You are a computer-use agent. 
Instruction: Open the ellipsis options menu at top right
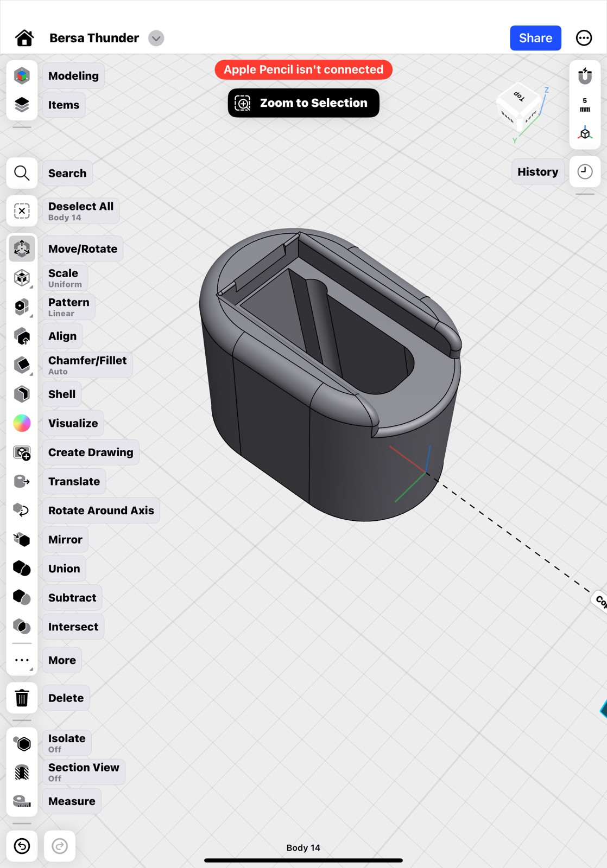click(x=584, y=38)
